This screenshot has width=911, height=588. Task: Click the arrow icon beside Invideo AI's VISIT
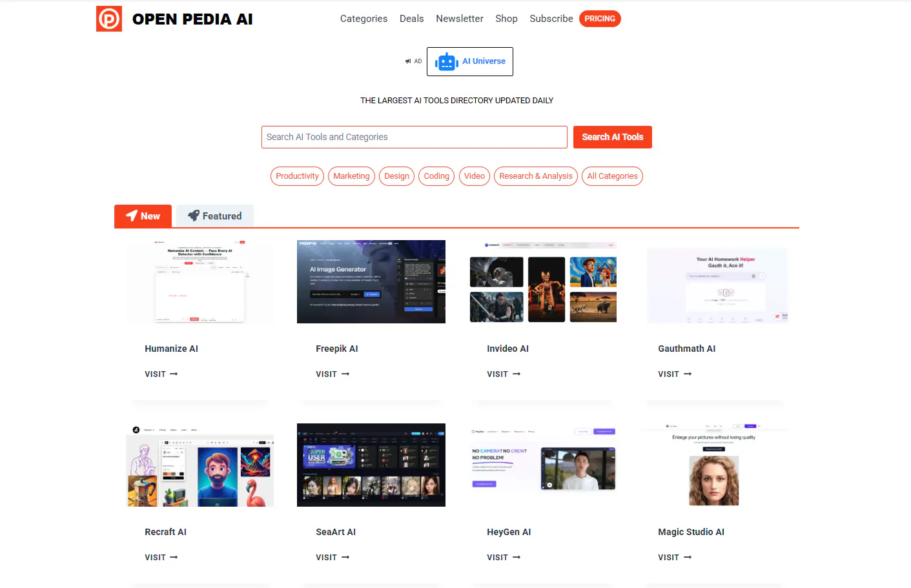[x=517, y=374]
